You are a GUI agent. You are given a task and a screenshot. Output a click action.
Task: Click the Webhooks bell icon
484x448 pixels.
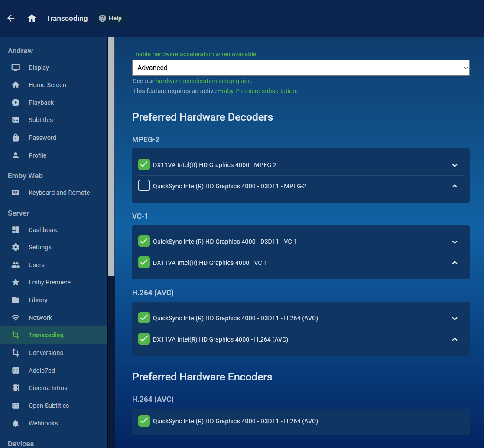tap(16, 423)
